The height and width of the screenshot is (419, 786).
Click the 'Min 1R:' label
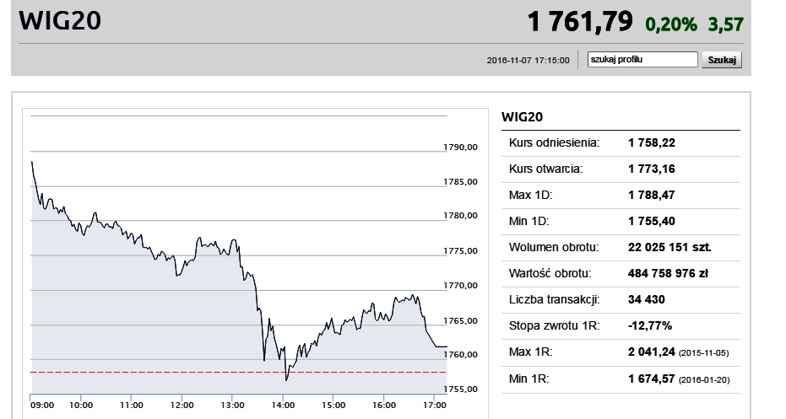coord(529,379)
